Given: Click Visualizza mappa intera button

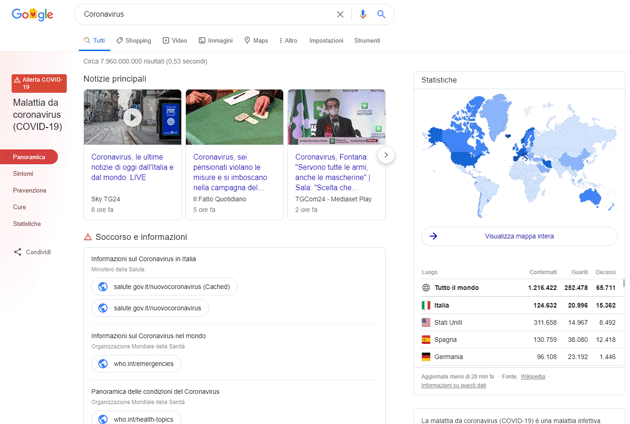Looking at the screenshot, I should pyautogui.click(x=519, y=237).
